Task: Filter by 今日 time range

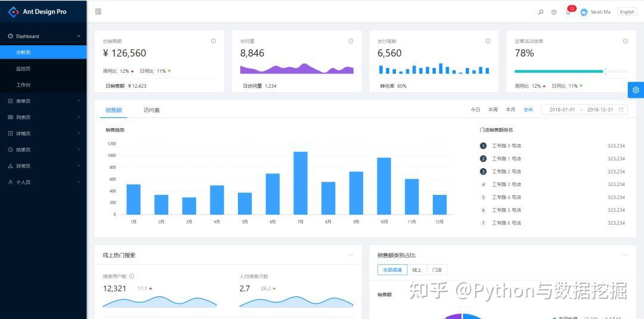Action: [475, 110]
